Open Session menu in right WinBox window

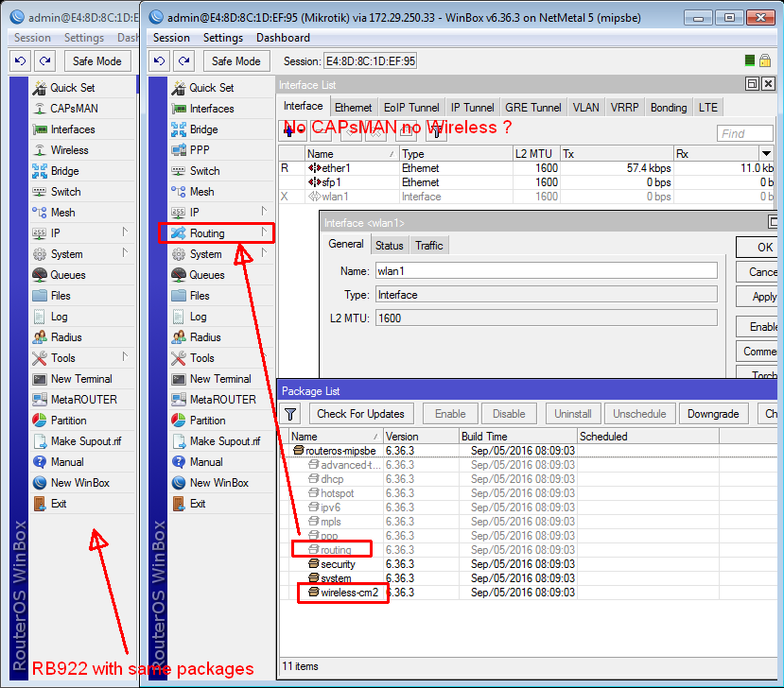pos(171,38)
